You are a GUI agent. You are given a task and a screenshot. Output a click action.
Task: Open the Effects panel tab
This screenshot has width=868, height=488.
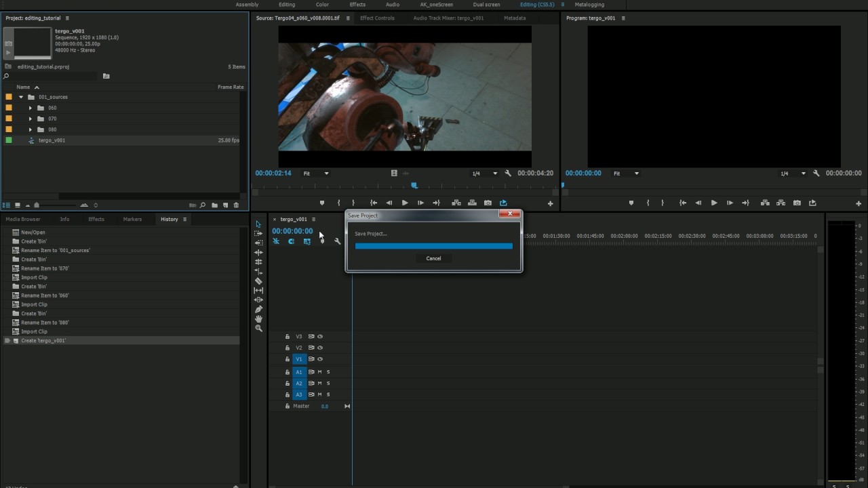pos(96,219)
